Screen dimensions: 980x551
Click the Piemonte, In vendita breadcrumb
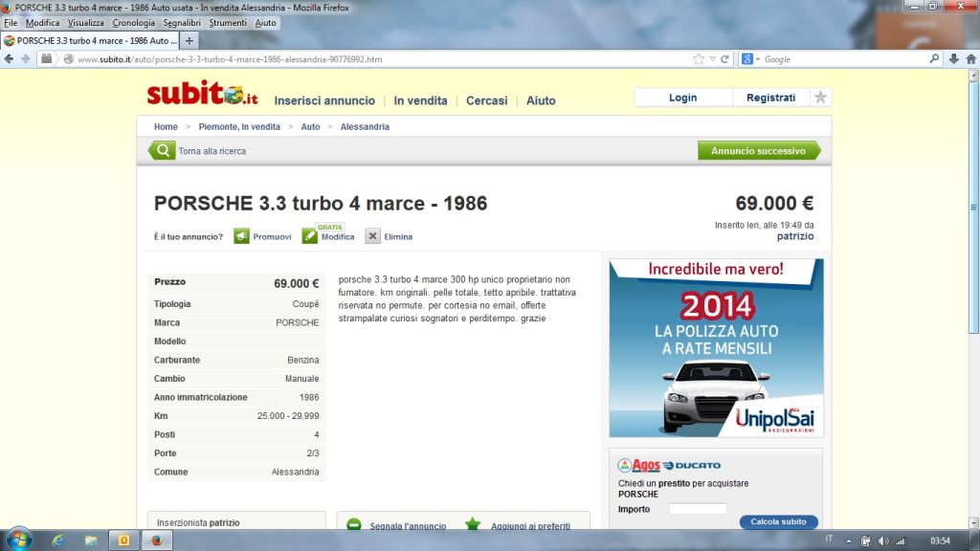(239, 127)
